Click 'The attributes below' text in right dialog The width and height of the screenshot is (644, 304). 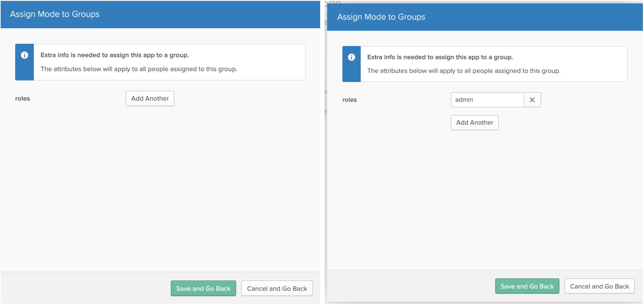pyautogui.click(x=464, y=71)
